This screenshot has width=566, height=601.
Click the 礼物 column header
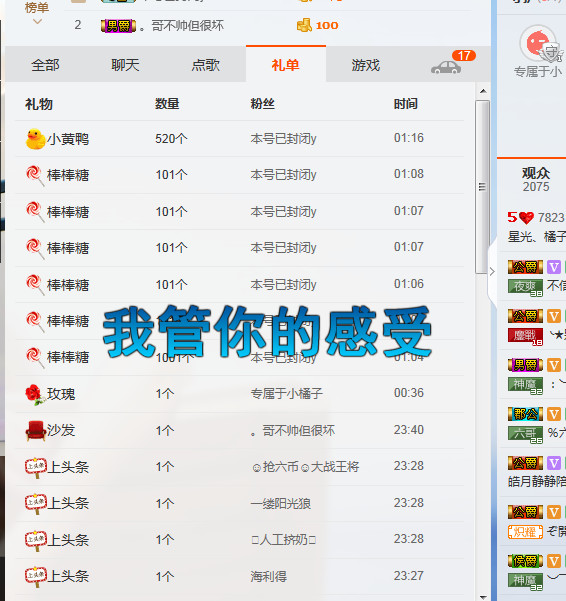click(x=39, y=104)
